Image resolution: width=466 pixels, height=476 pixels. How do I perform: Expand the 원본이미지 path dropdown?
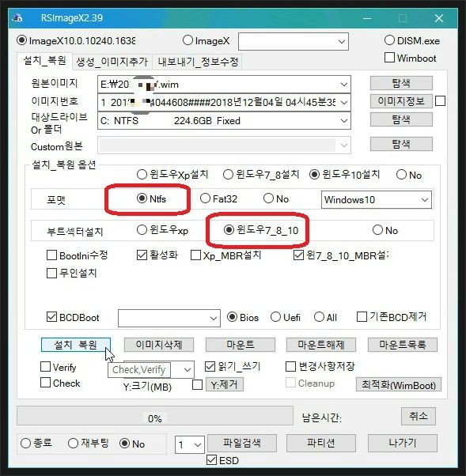tap(343, 85)
